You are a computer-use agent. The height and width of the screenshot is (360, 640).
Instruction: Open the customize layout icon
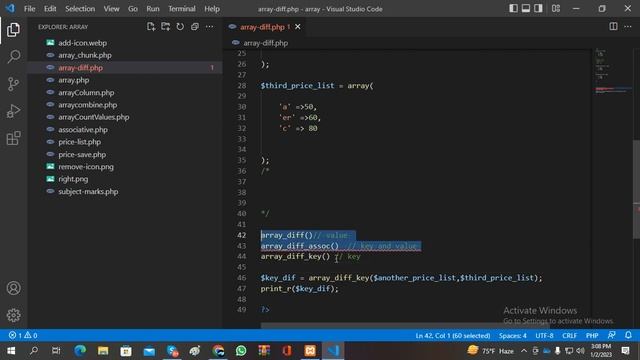pyautogui.click(x=556, y=9)
